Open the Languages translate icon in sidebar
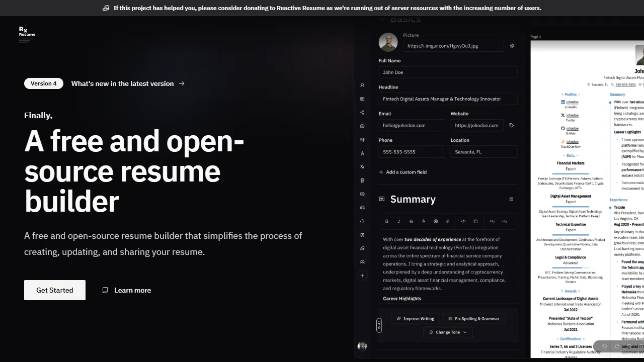 pos(362,167)
